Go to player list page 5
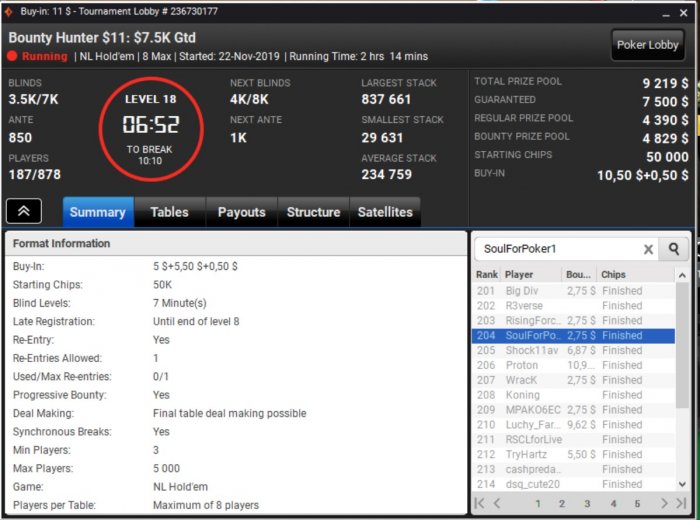Viewport: 700px width, 520px height. 637,503
